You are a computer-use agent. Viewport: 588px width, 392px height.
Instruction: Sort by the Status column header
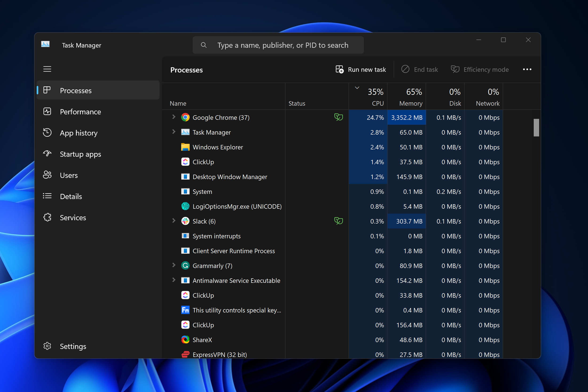[x=317, y=96]
